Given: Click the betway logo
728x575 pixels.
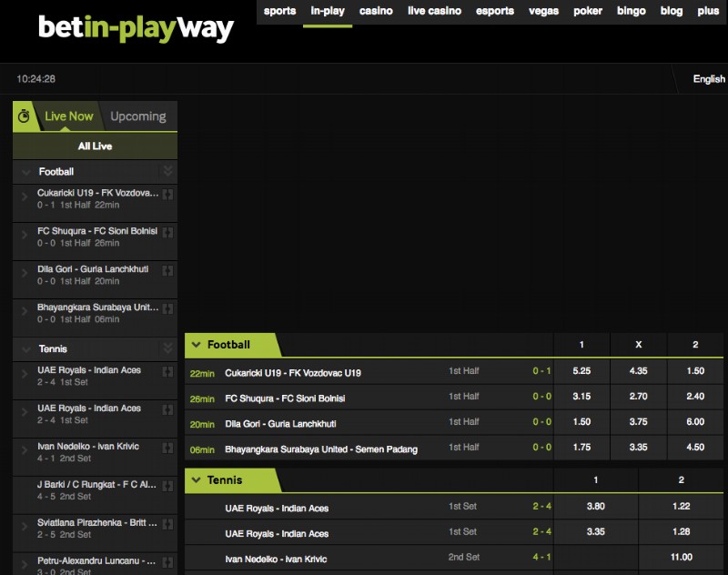Looking at the screenshot, I should coord(136,28).
